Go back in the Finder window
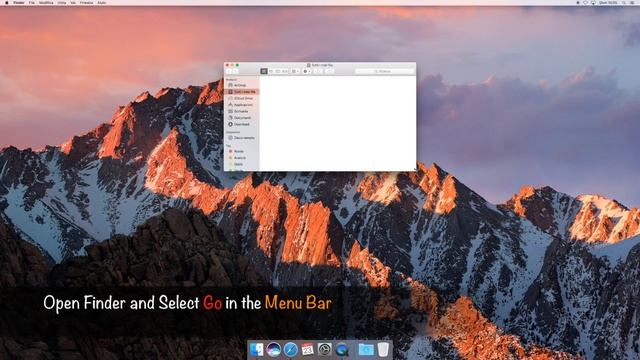This screenshot has width=640, height=360. click(x=229, y=71)
